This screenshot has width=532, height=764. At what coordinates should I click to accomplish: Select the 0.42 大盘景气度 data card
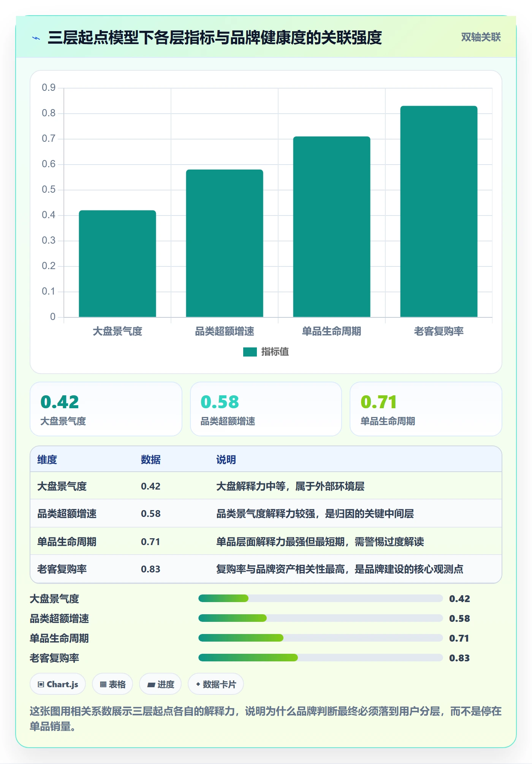pos(106,409)
